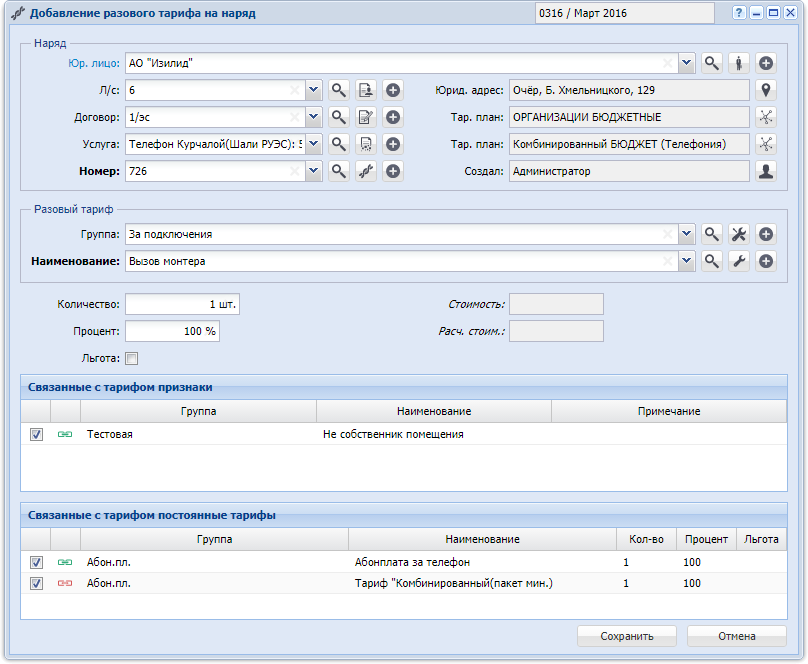This screenshot has height=664, width=808.
Task: Open Комбинированный БЮДЖЕТ tariff plan network icon
Action: [766, 144]
